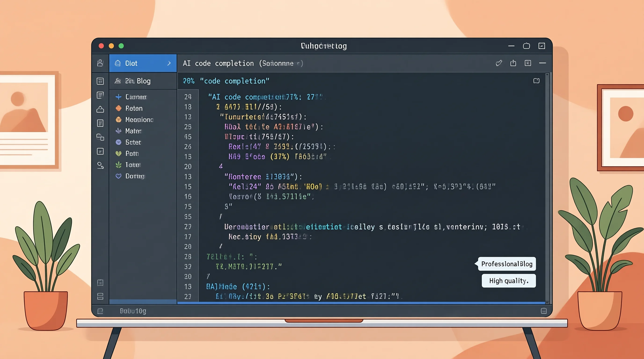
Task: Open the AI code completion tab title
Action: (x=243, y=63)
